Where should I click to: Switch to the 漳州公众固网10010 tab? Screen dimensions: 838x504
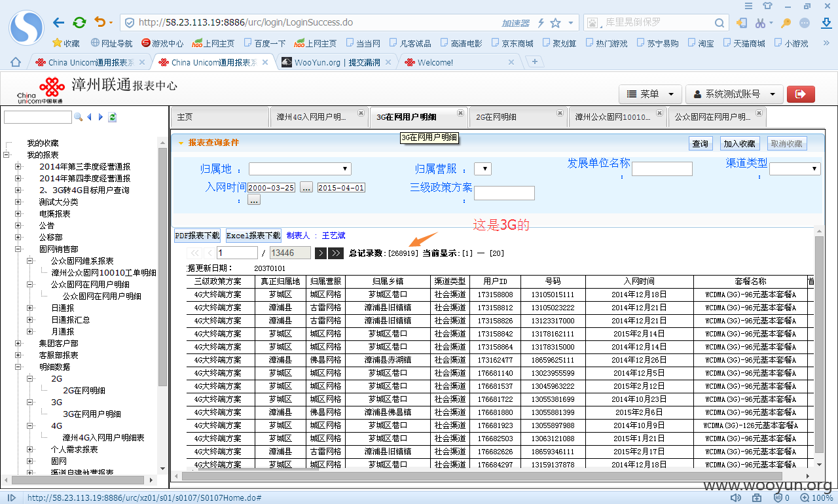[617, 117]
